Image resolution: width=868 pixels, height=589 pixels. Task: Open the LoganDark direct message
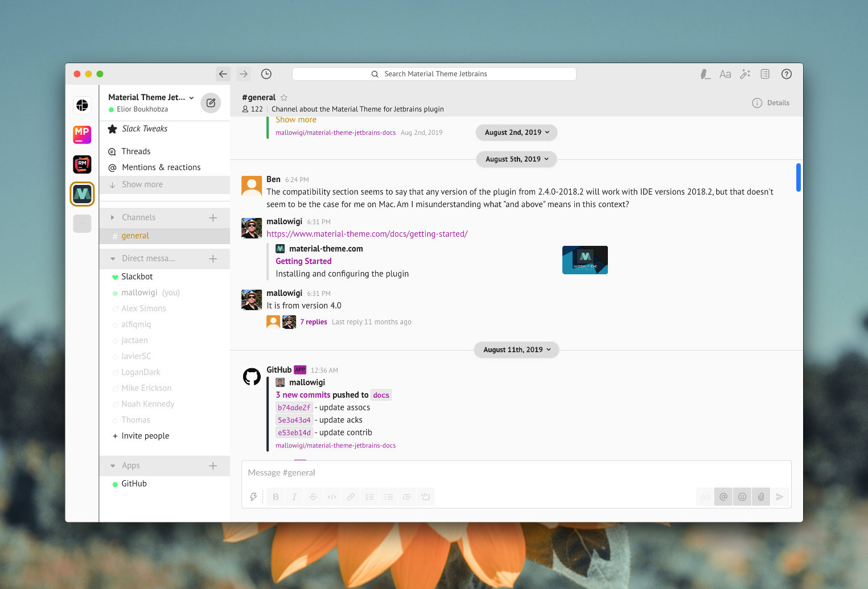pyautogui.click(x=164, y=372)
